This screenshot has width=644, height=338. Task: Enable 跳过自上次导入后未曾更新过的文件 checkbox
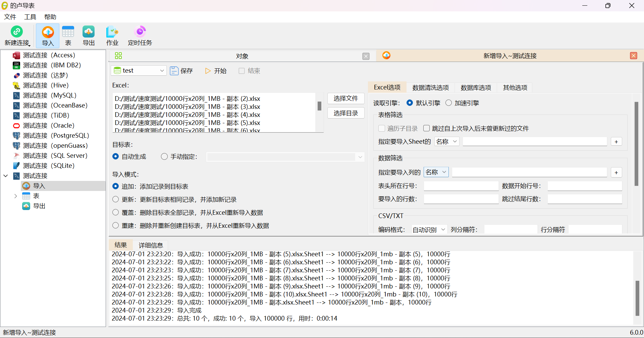coord(426,128)
